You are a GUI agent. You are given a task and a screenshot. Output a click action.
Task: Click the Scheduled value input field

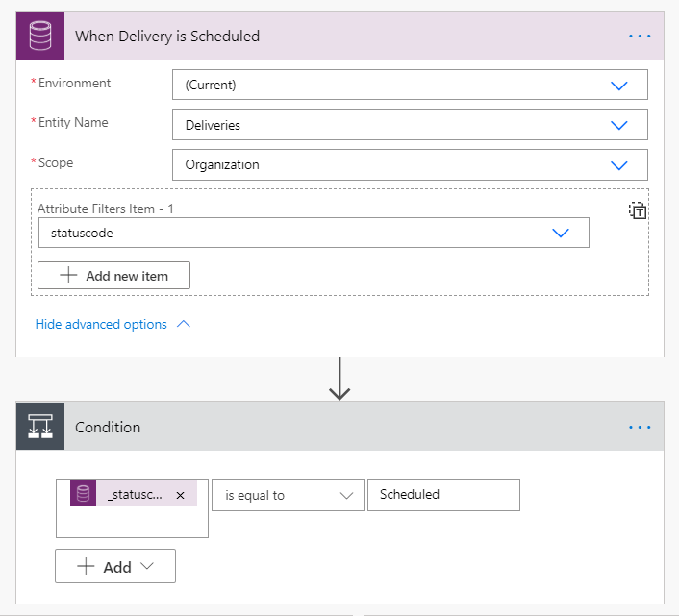click(443, 495)
